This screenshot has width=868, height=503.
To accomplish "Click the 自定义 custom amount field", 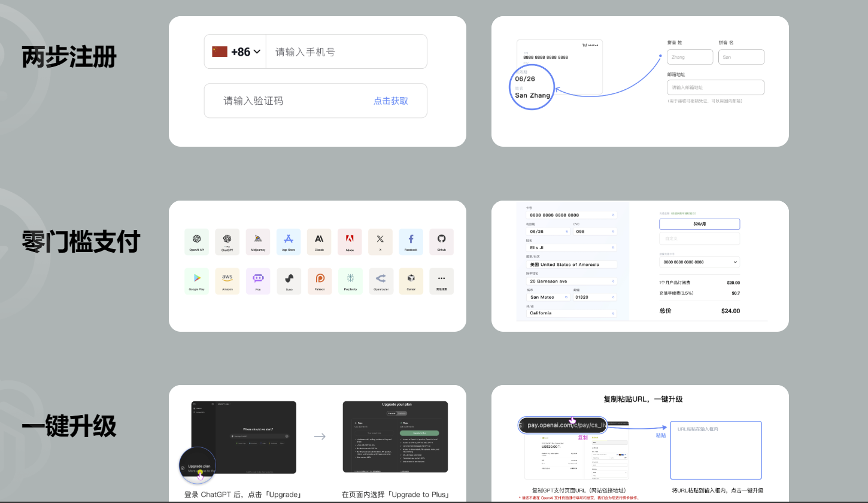I will tap(699, 238).
